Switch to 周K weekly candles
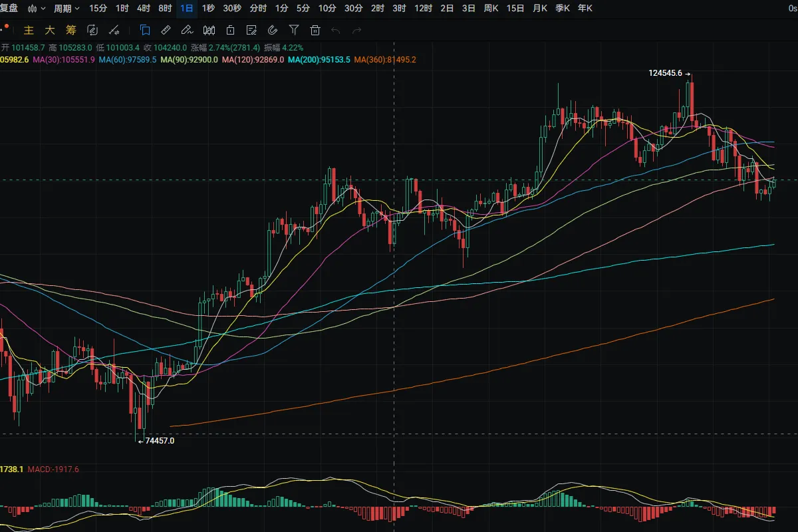 click(x=491, y=9)
